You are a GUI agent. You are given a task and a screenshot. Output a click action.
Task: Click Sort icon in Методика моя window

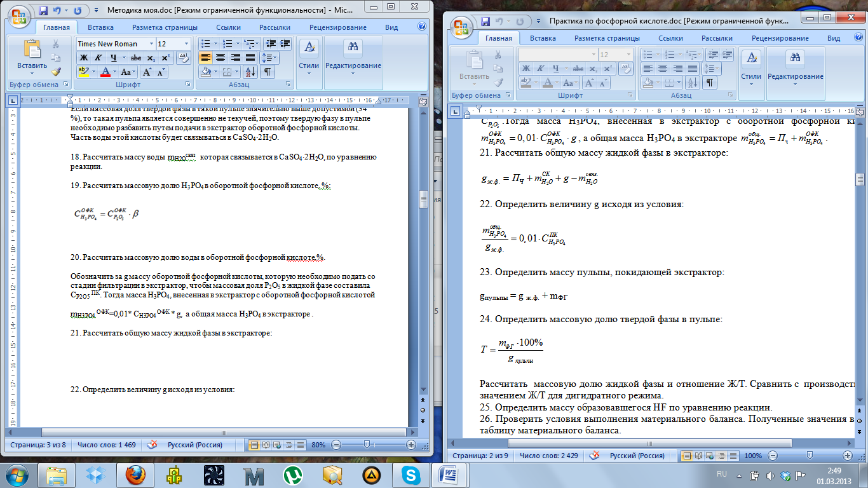pyautogui.click(x=249, y=72)
